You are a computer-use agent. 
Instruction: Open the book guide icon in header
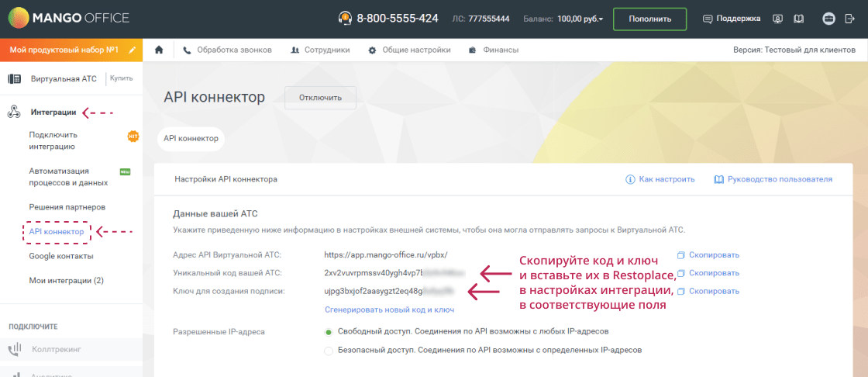pyautogui.click(x=798, y=19)
